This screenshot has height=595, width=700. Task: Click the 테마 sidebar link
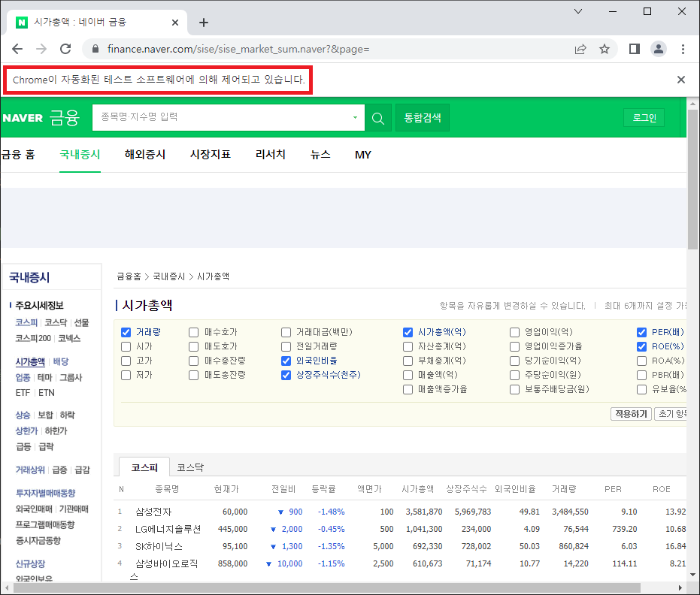45,377
